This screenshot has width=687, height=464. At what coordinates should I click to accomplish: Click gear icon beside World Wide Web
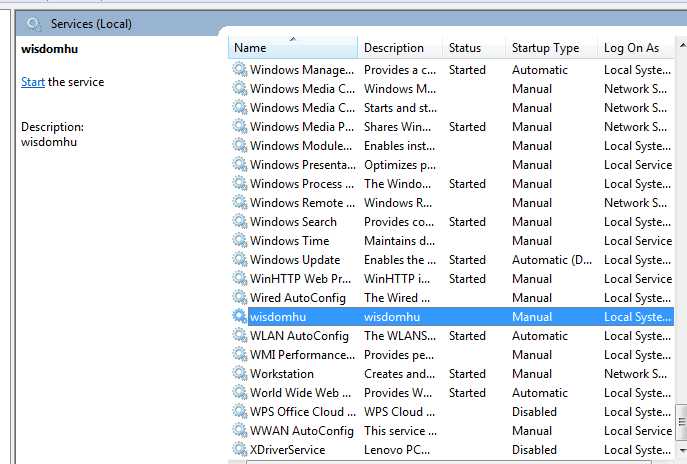[240, 393]
